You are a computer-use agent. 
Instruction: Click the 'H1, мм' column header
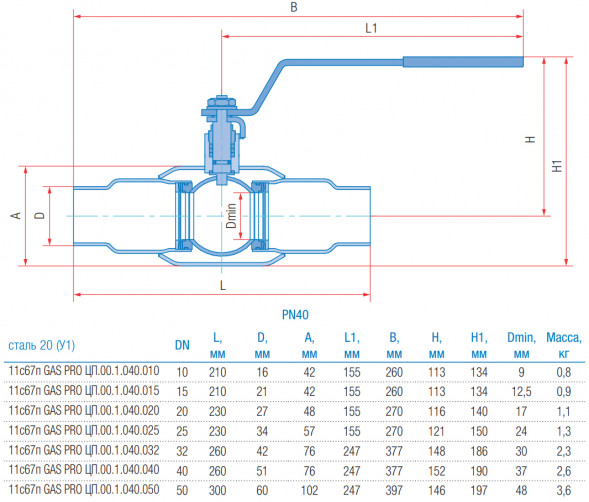click(x=479, y=345)
